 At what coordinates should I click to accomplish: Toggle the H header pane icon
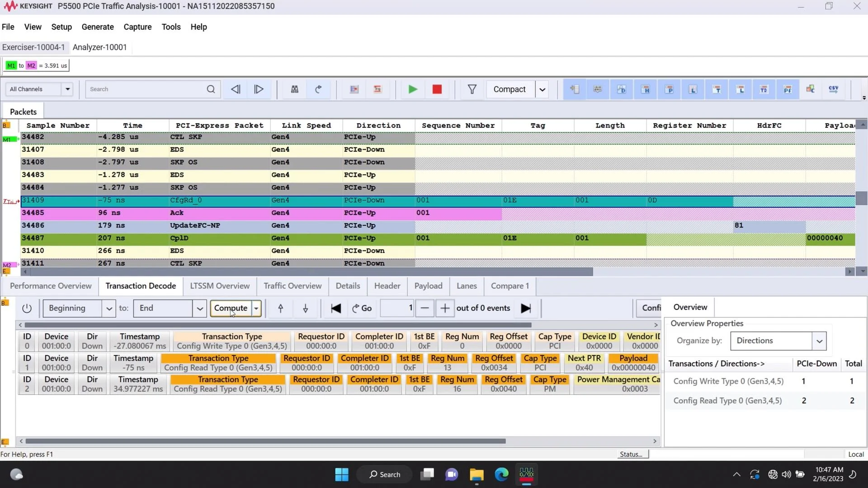[x=645, y=89]
